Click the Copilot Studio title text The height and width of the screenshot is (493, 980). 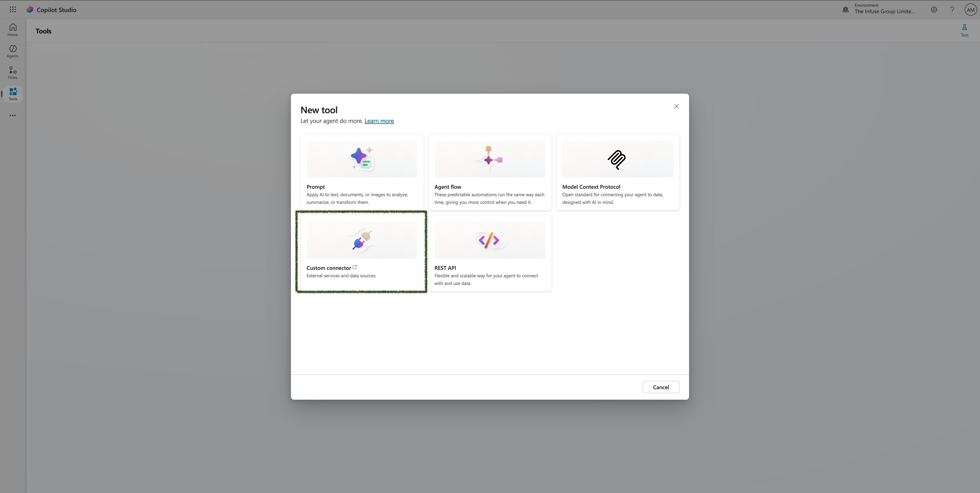[x=56, y=10]
